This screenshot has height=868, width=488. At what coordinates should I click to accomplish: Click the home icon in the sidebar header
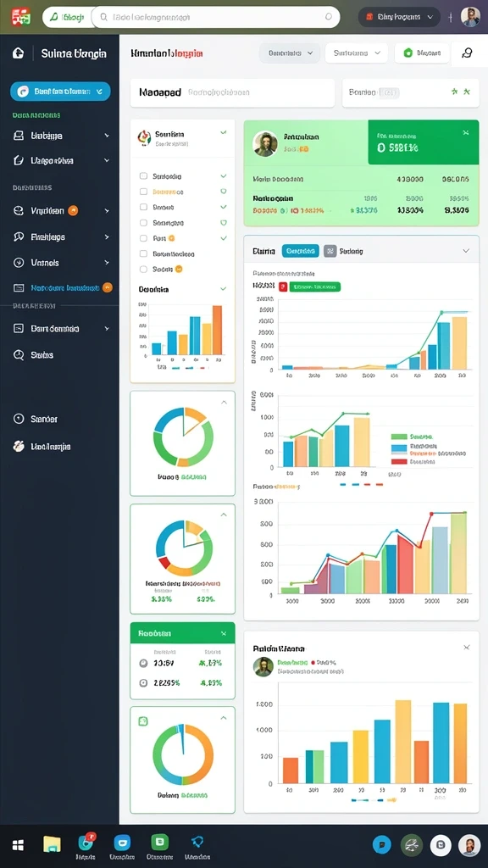coord(19,53)
